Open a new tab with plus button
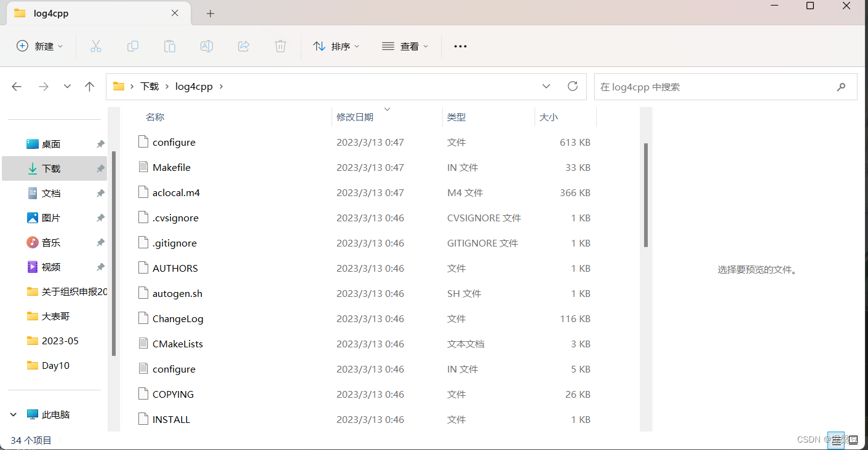The image size is (868, 450). 210,13
